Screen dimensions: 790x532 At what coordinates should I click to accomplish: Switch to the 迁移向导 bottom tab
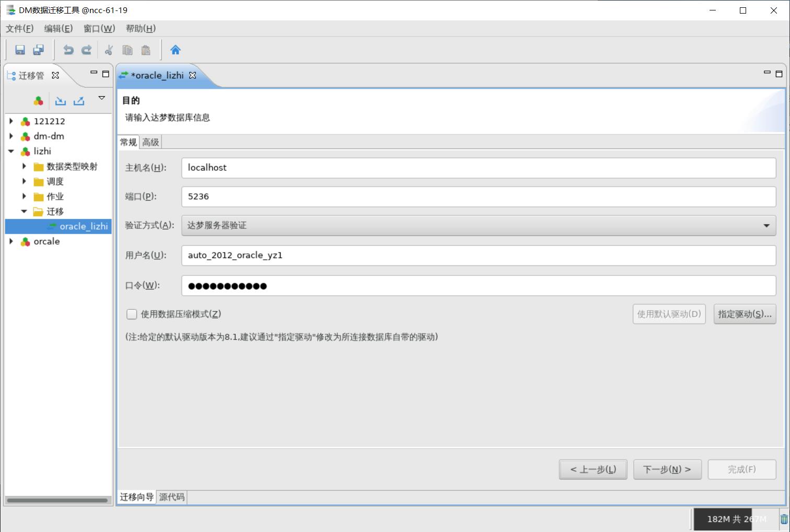point(136,497)
